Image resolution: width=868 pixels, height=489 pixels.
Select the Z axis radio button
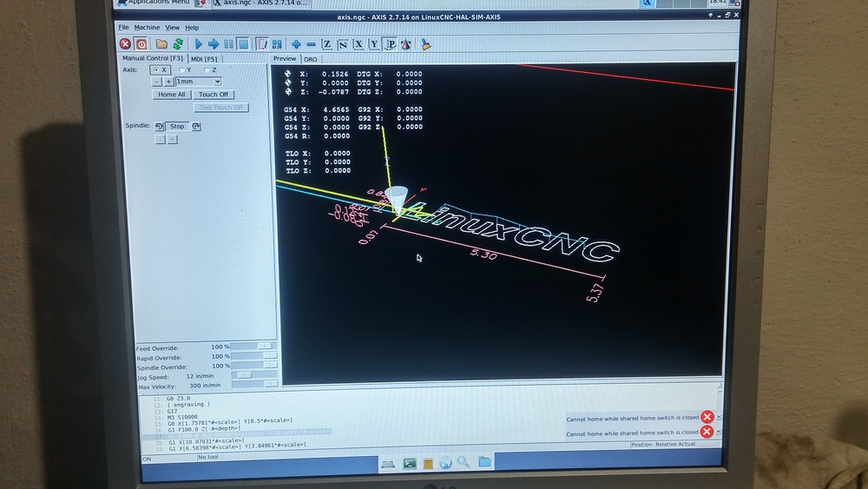(x=207, y=69)
